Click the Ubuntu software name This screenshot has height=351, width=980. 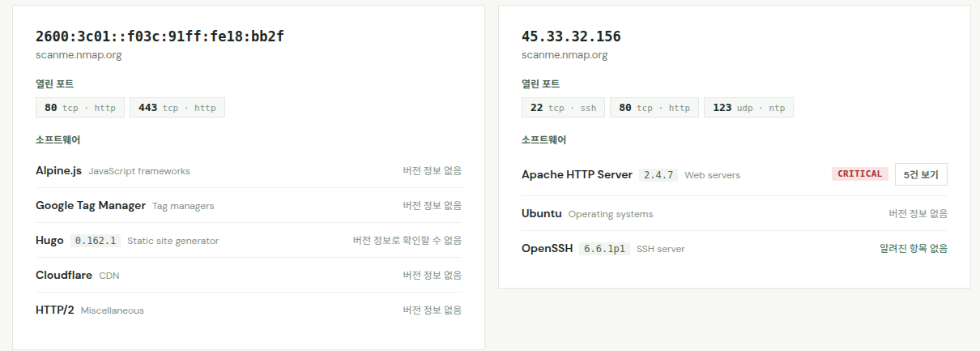[x=542, y=214]
